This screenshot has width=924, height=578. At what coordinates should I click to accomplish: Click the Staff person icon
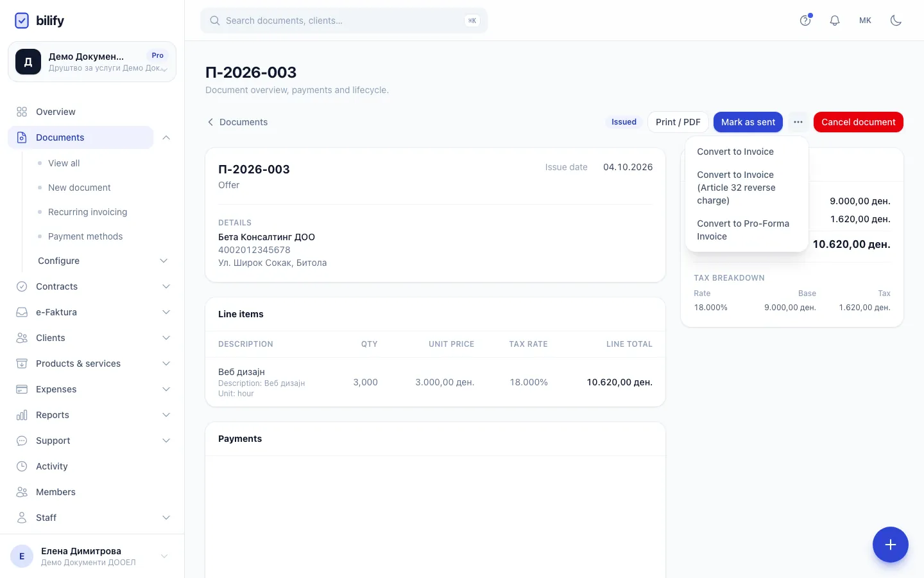click(22, 518)
